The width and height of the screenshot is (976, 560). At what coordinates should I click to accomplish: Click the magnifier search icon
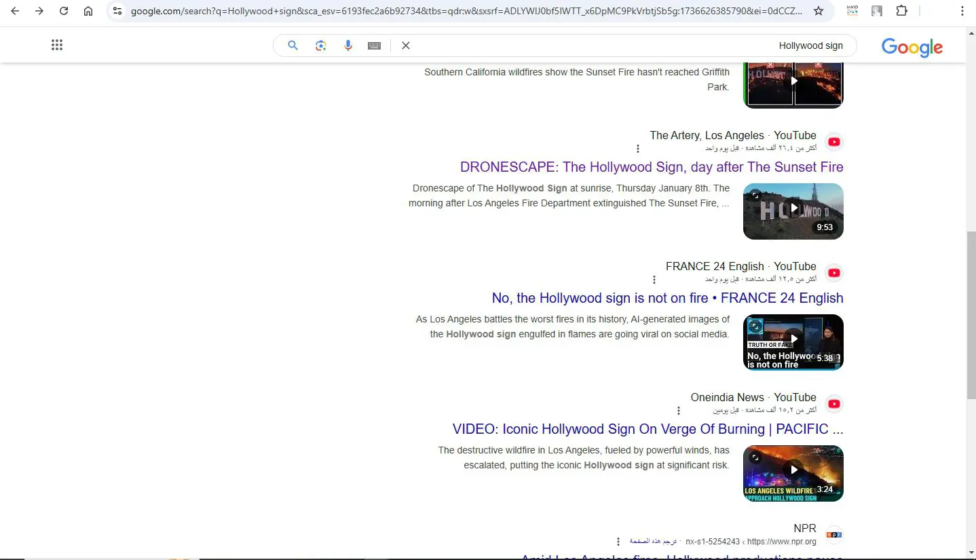[293, 45]
